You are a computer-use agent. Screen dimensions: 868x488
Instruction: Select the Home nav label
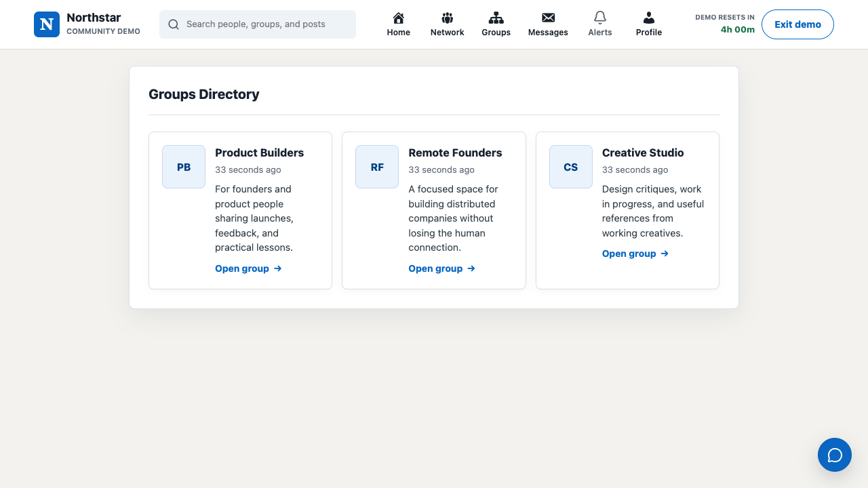click(399, 33)
